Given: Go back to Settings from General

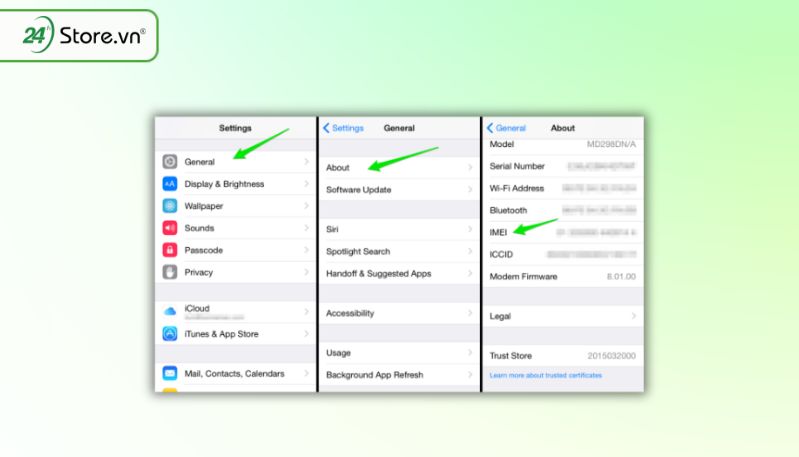Looking at the screenshot, I should pyautogui.click(x=343, y=128).
